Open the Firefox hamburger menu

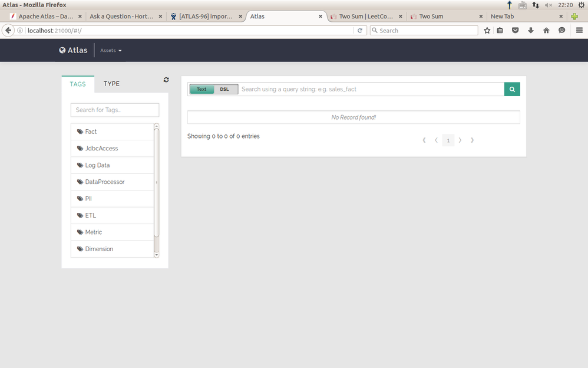coord(579,31)
